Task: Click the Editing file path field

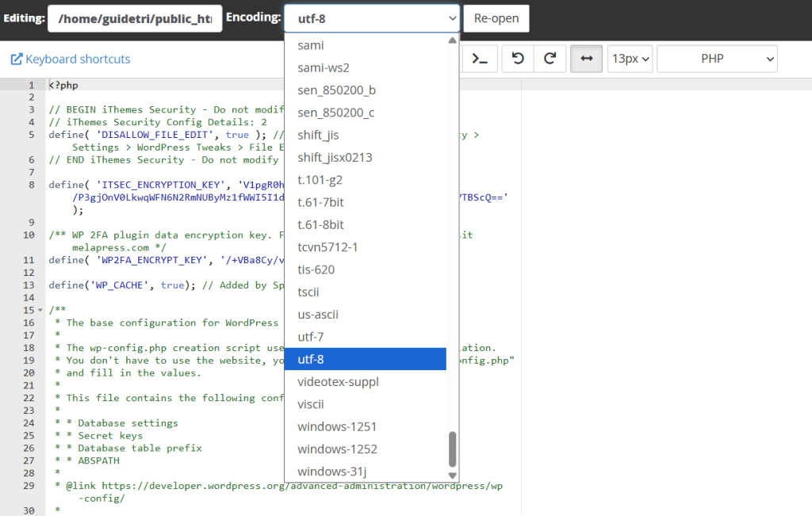Action: (135, 19)
